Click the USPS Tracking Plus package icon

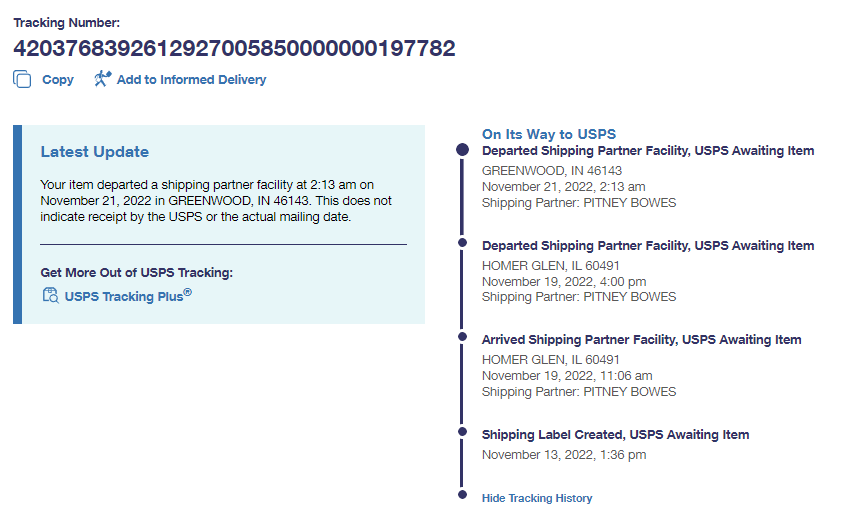pos(50,295)
